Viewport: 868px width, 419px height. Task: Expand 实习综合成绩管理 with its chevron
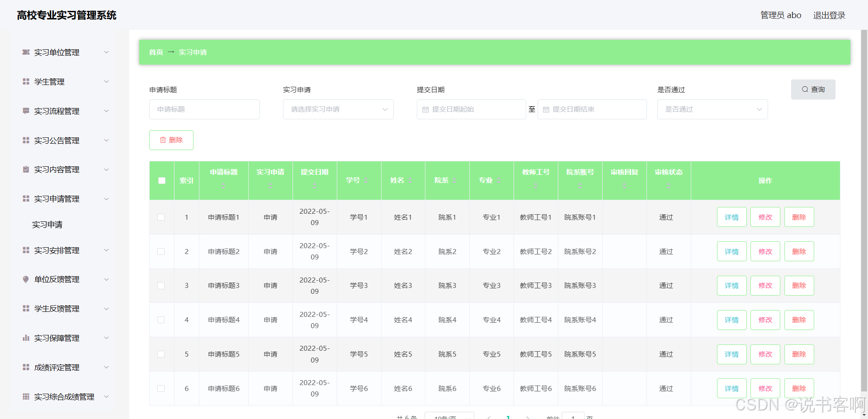coord(107,397)
